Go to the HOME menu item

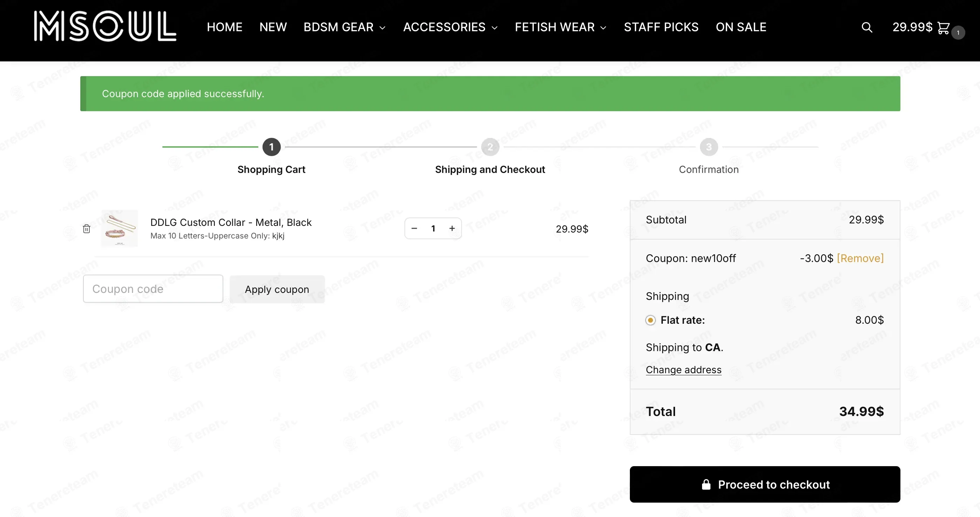click(224, 27)
